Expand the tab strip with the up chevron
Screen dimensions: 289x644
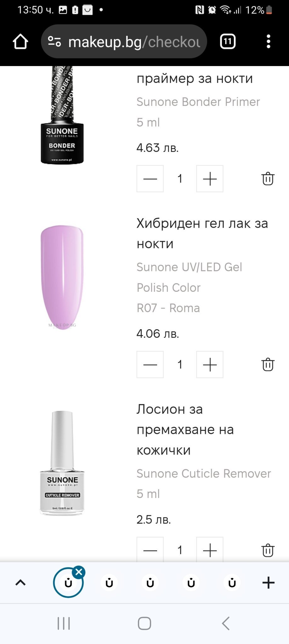[20, 583]
